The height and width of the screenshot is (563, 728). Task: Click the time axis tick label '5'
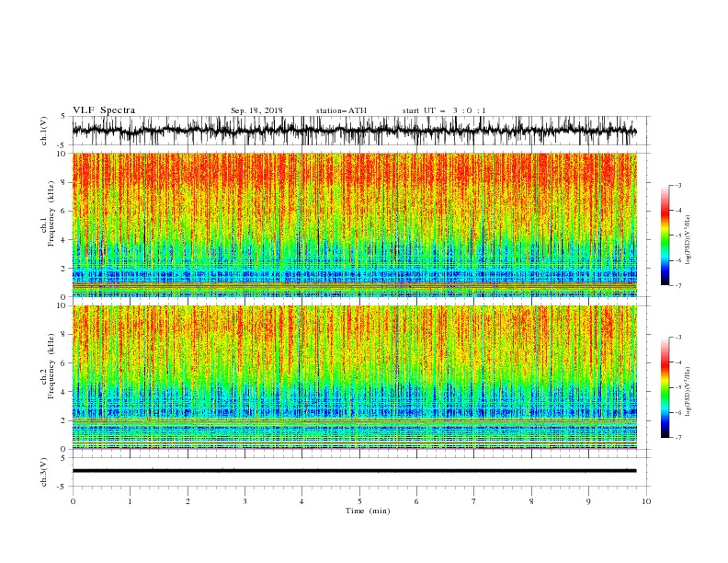pos(359,501)
